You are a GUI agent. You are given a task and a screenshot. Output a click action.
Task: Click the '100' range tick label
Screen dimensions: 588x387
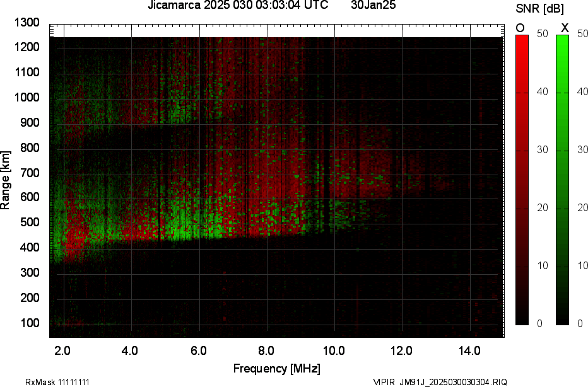[30, 323]
